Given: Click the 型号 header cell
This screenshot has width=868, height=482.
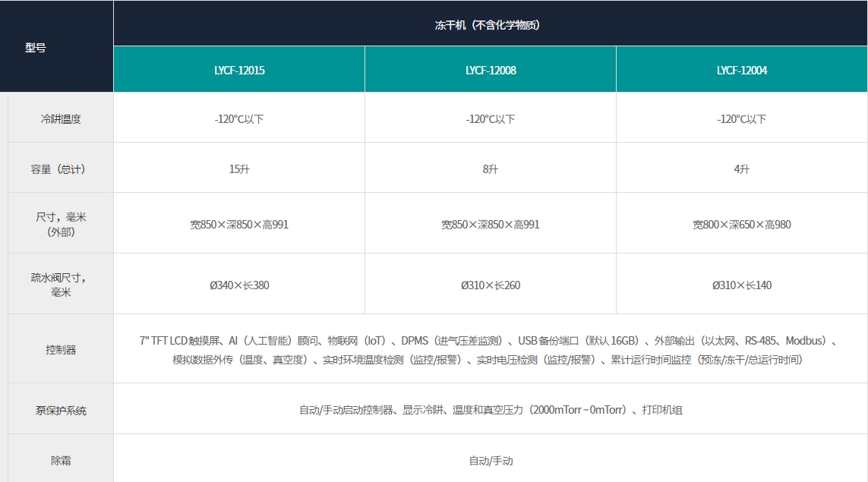Looking at the screenshot, I should pos(36,47).
